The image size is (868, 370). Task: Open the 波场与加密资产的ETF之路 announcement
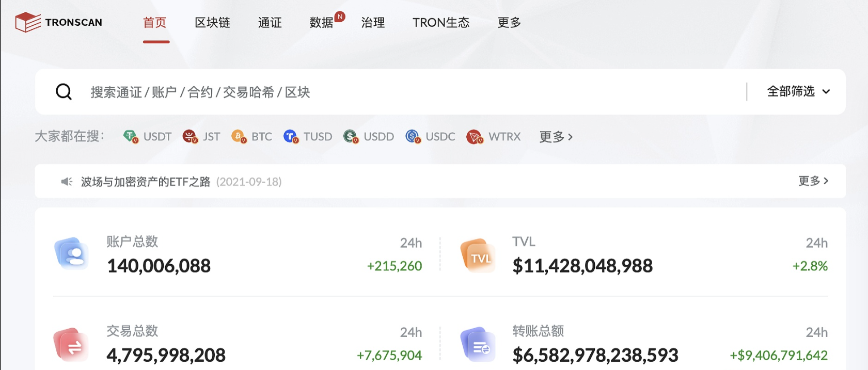pyautogui.click(x=146, y=182)
